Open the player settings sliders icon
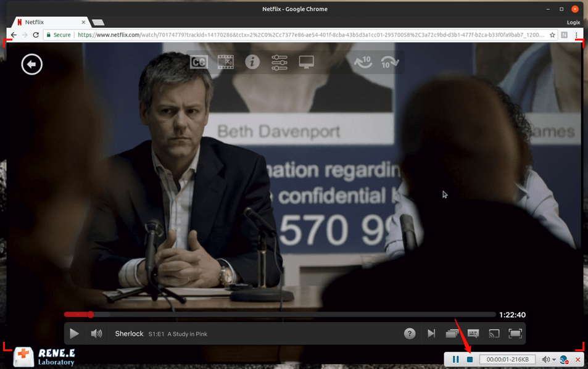588x369 pixels. [x=280, y=62]
